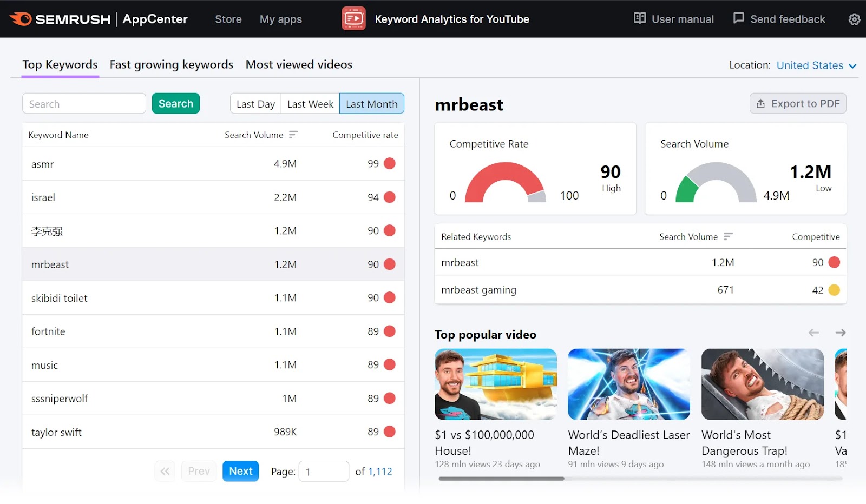Sort the list by Search Volume
Viewport: 866px width, 504px height.
coord(293,135)
